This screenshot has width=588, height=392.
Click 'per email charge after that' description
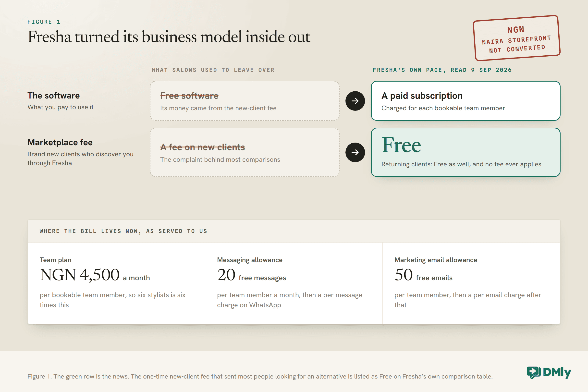tap(468, 300)
